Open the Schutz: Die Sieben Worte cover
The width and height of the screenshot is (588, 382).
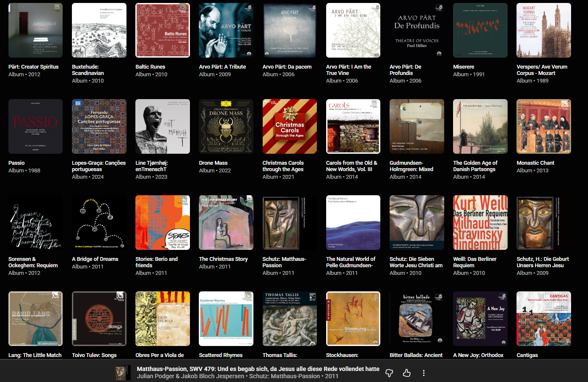click(x=417, y=223)
